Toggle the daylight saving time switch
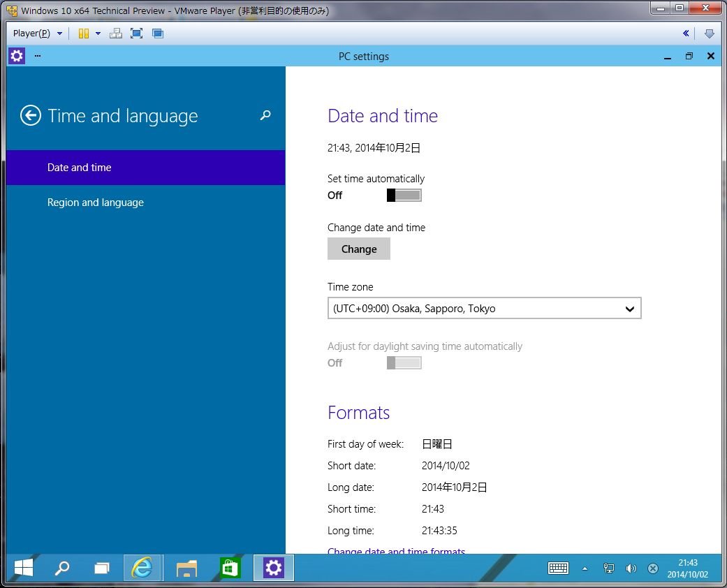This screenshot has width=727, height=588. coord(404,362)
